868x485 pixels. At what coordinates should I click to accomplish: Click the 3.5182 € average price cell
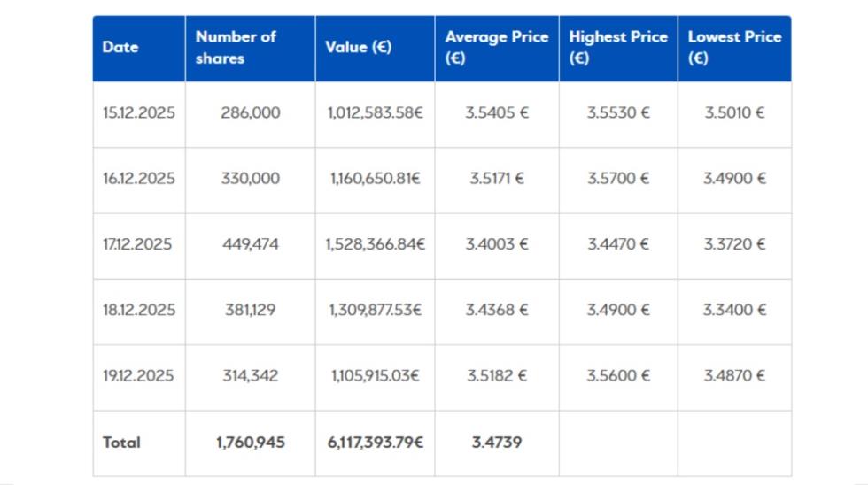(x=497, y=376)
